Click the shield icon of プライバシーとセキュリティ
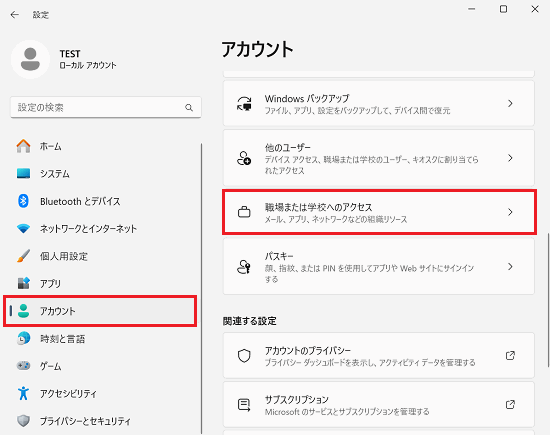 [x=24, y=421]
